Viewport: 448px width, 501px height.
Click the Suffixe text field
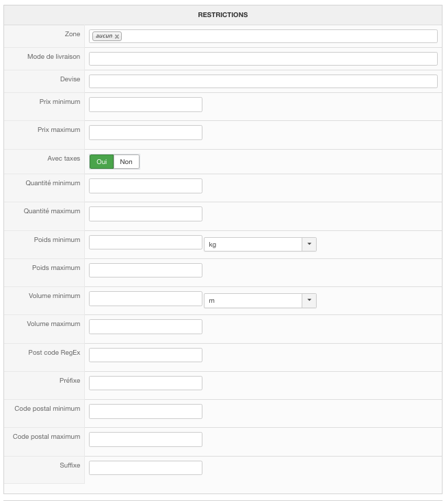pos(146,468)
